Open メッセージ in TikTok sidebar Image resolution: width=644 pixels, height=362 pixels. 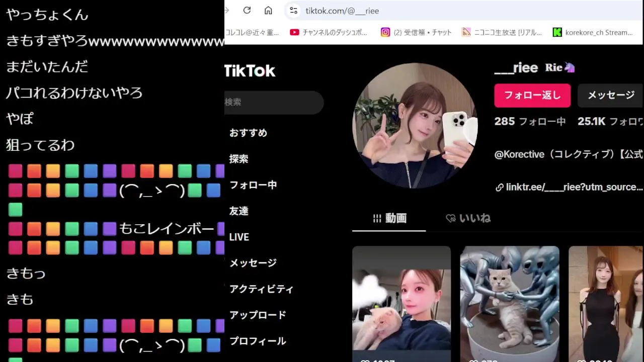pos(253,263)
